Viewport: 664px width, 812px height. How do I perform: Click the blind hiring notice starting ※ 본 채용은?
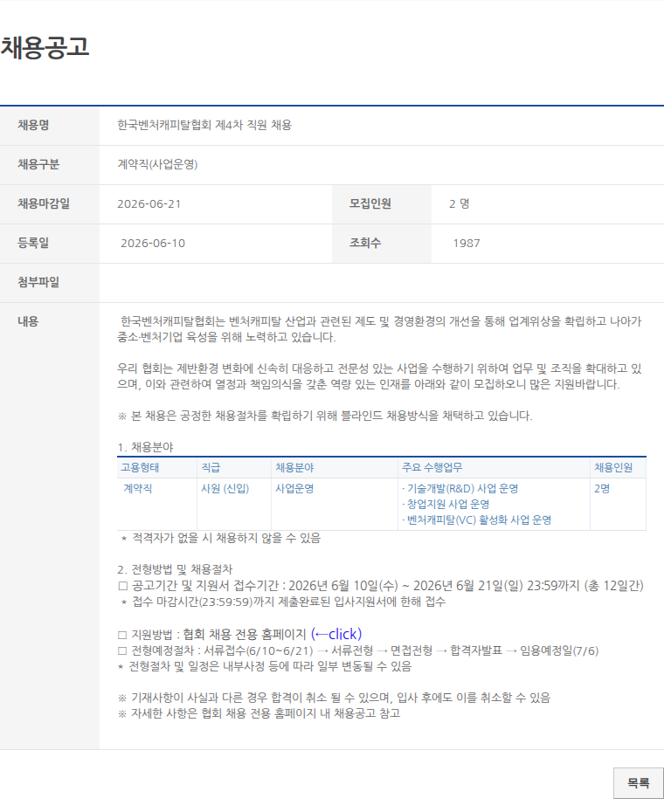coord(325,416)
